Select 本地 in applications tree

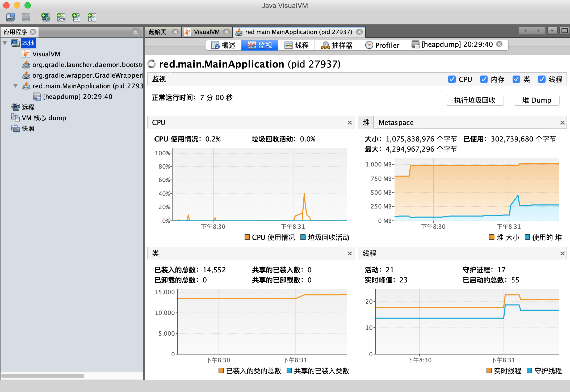pos(28,43)
